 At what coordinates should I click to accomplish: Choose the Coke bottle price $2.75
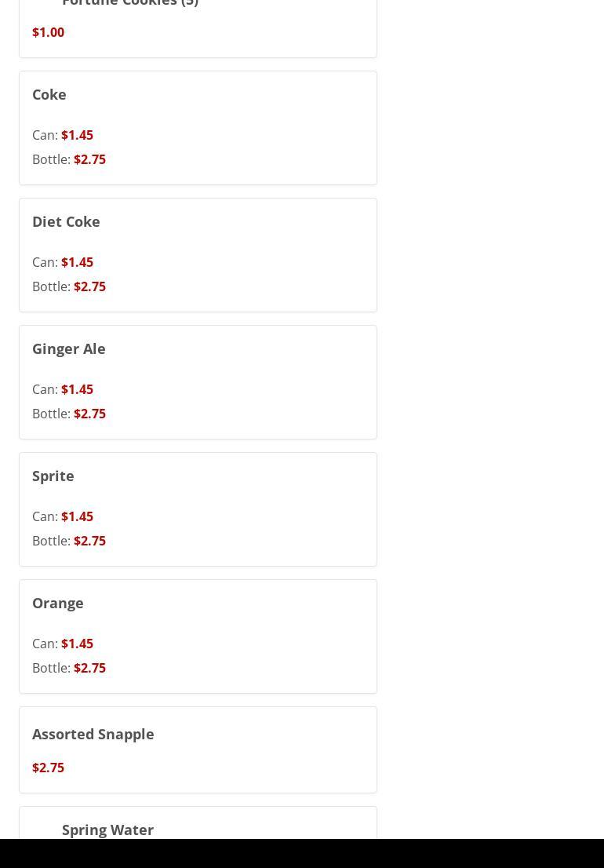(89, 159)
